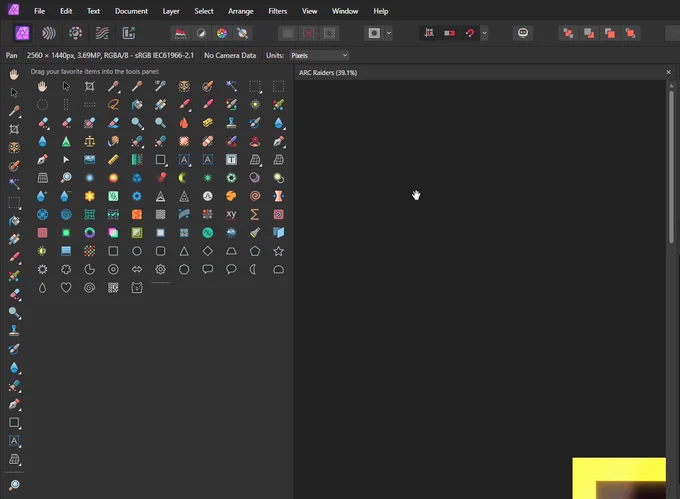Toggle Move By Whole Pixels

(x=449, y=33)
